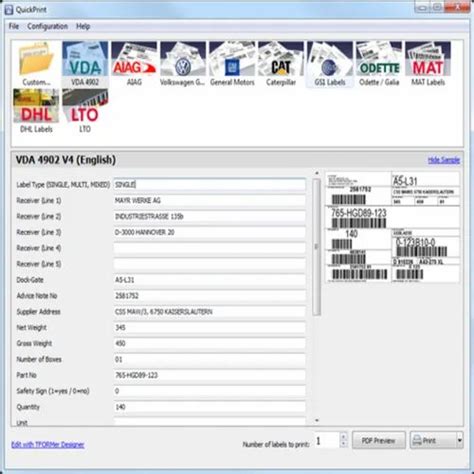Image resolution: width=474 pixels, height=474 pixels.
Task: Click the form scrollbar down arrow
Action: (317, 421)
